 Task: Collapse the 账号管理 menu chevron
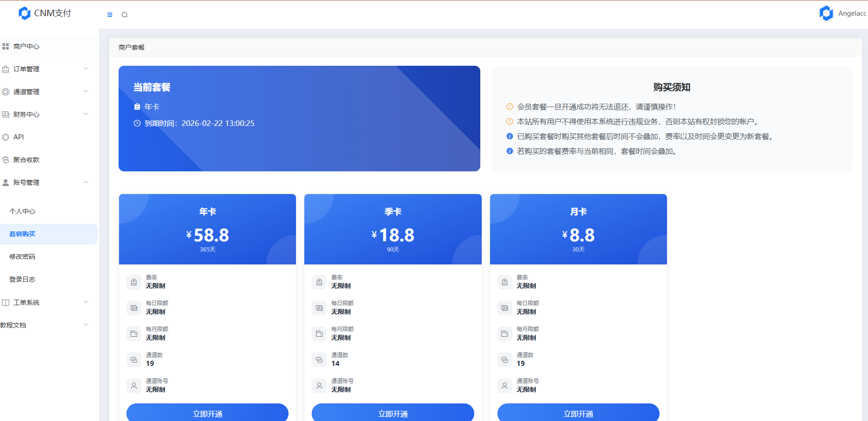[86, 182]
